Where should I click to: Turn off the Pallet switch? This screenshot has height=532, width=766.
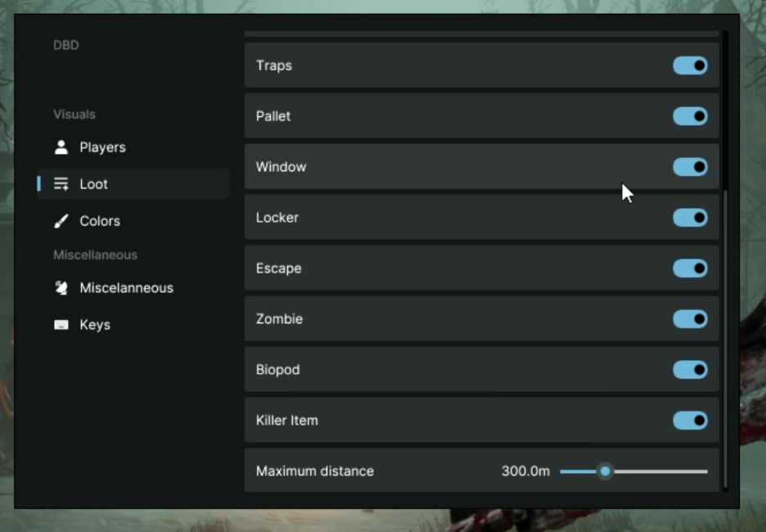690,116
